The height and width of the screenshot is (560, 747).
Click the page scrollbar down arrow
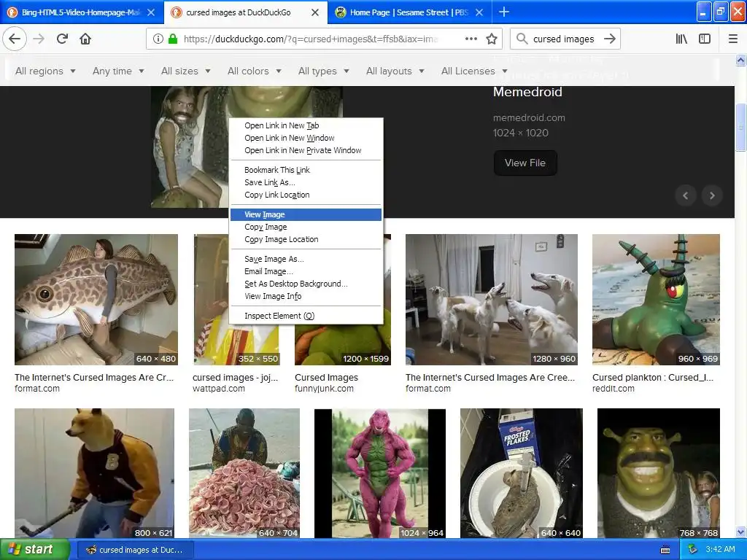coord(740,532)
